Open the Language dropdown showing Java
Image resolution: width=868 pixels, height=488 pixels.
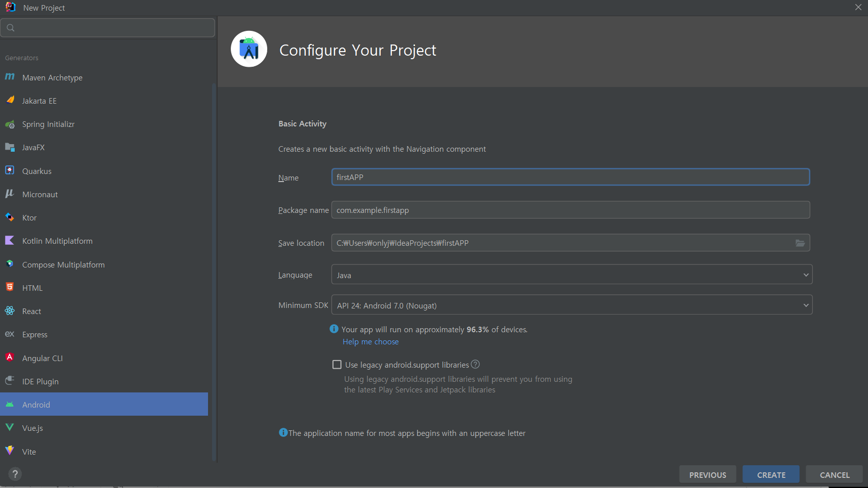tap(572, 275)
